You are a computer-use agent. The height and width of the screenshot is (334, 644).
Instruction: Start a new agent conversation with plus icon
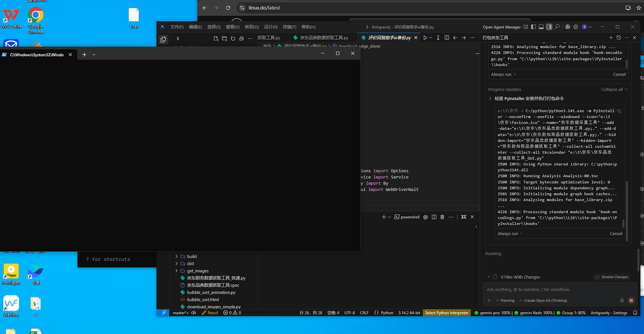coord(610,38)
